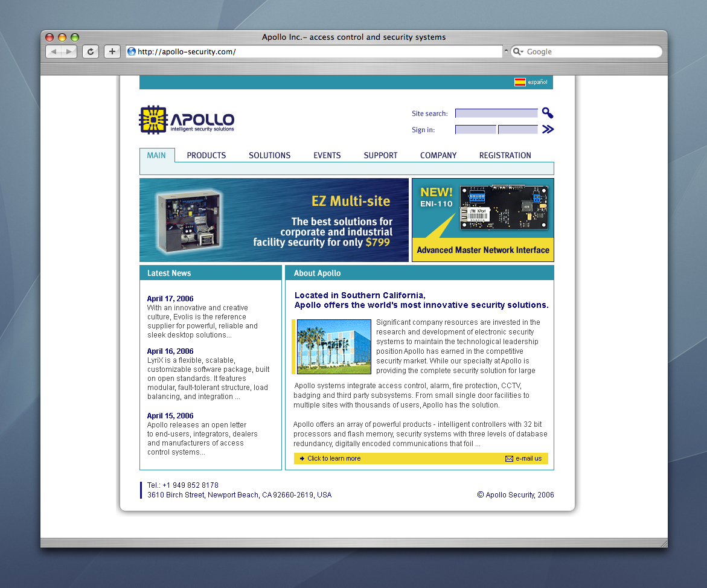Click the Spanish flag icon

coord(520,82)
